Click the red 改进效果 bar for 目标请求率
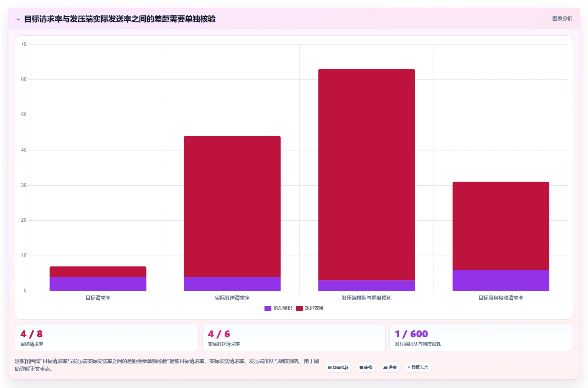 pos(98,271)
